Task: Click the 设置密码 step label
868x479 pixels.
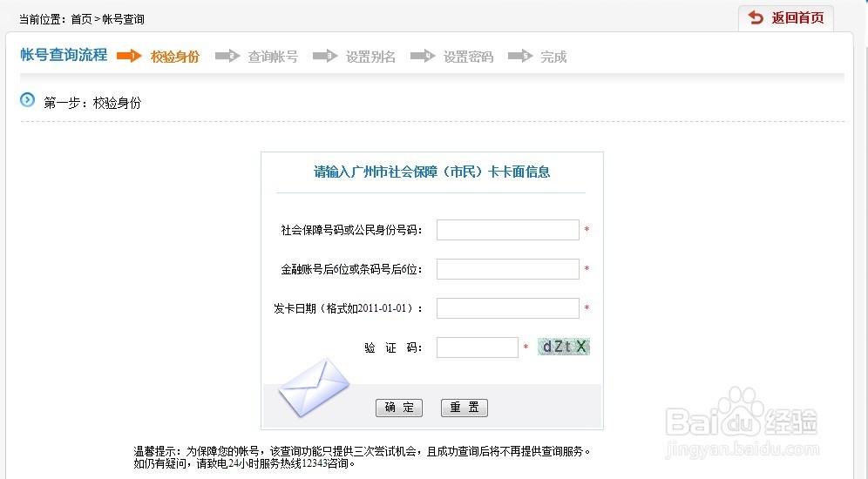Action: pyautogui.click(x=468, y=57)
